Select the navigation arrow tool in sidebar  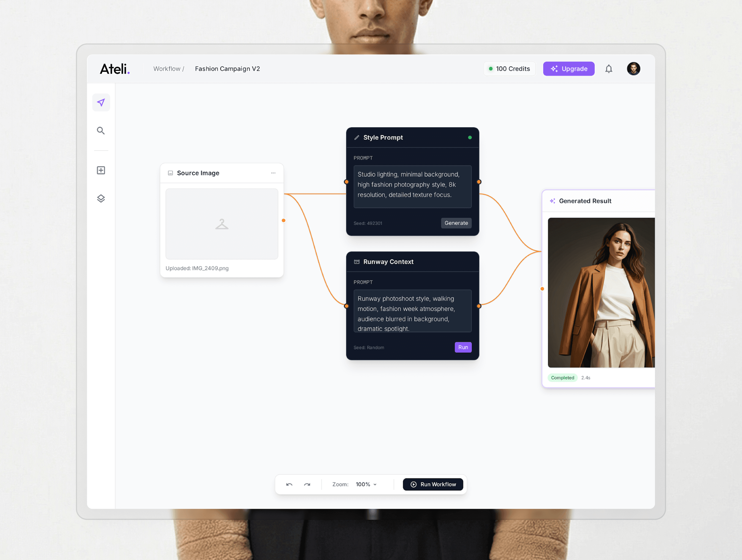101,103
